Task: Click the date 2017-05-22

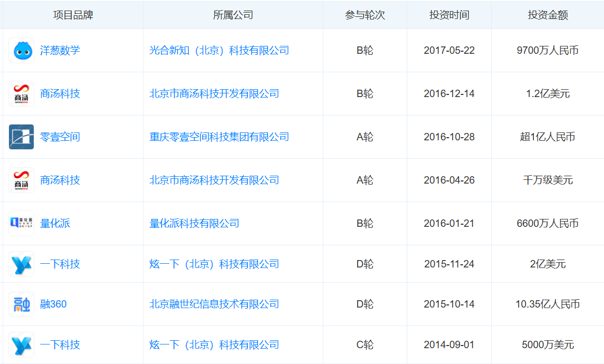Action: click(x=449, y=51)
